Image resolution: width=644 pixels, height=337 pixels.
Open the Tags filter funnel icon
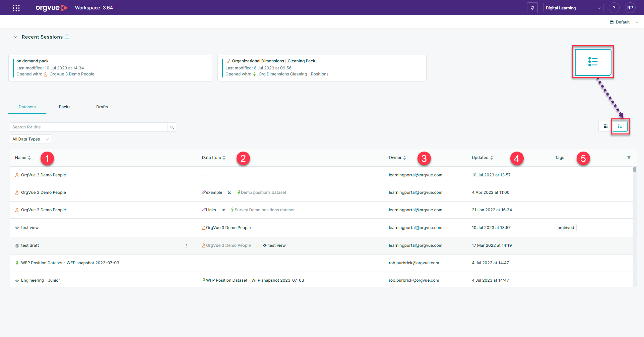[629, 158]
